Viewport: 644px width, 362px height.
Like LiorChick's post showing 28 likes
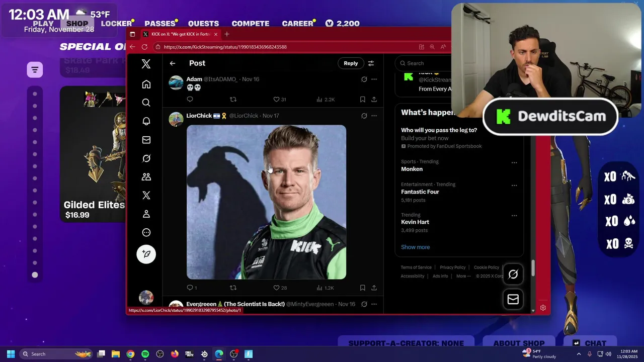[276, 288]
